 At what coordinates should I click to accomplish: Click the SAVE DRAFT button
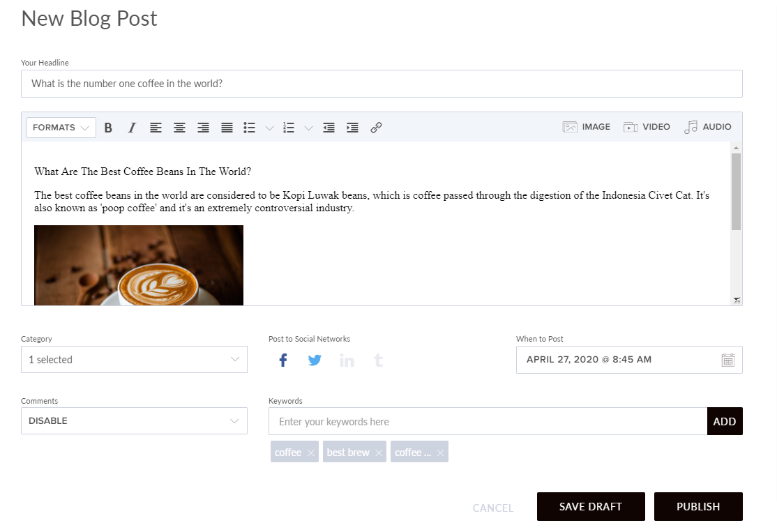591,506
